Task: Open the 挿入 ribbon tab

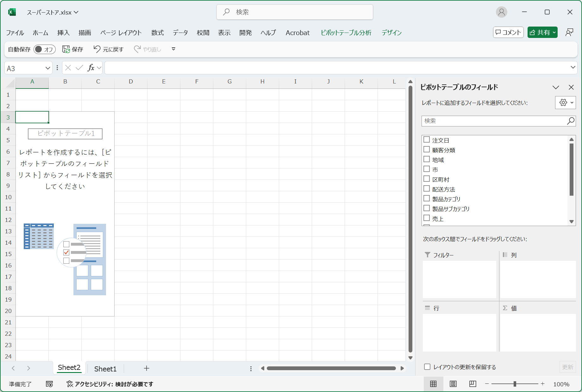Action: [63, 33]
